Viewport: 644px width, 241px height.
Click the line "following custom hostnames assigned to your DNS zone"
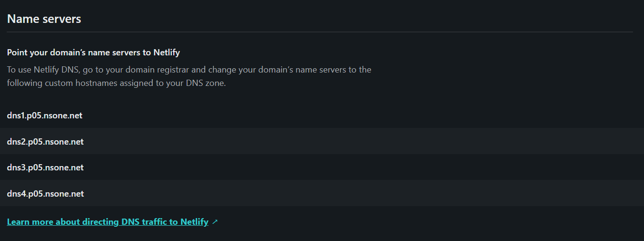pyautogui.click(x=116, y=83)
